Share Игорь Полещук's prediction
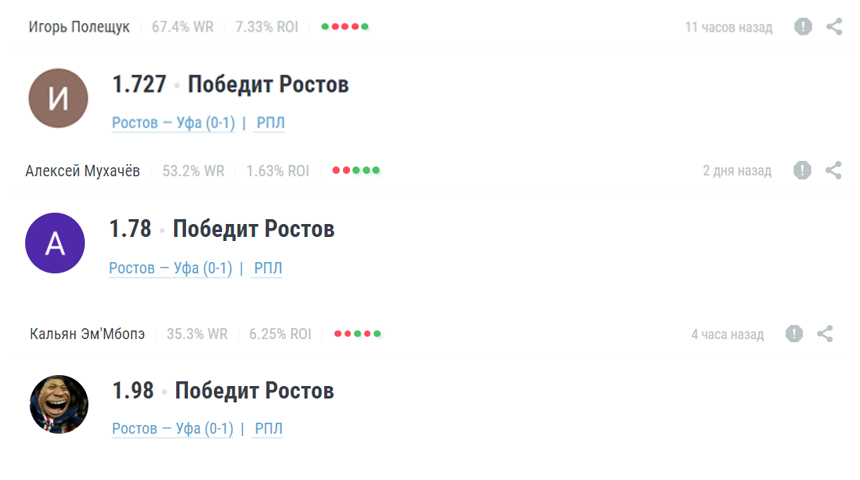Viewport: 860px width, 480px height. (x=834, y=26)
